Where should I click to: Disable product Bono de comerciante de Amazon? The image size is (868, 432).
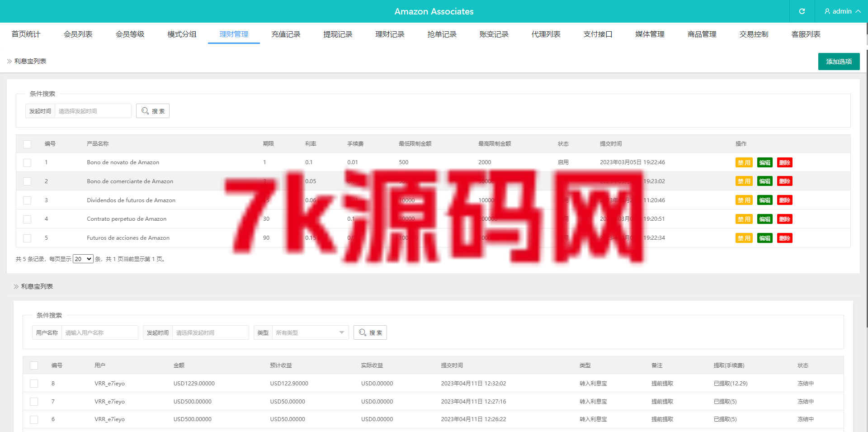pos(744,181)
